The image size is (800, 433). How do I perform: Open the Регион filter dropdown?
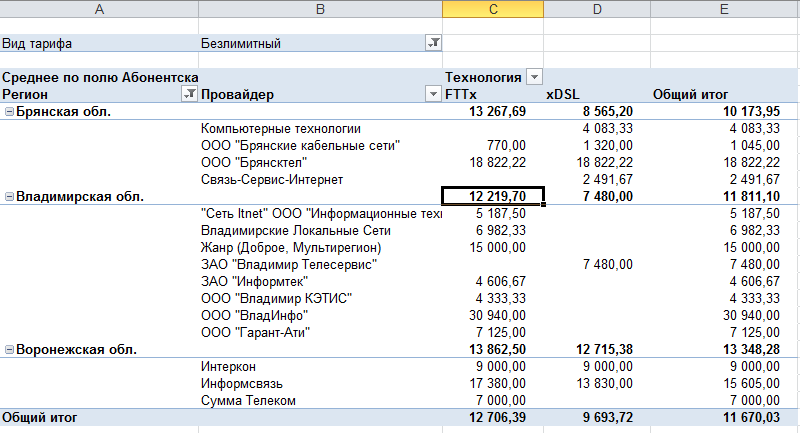click(x=189, y=94)
